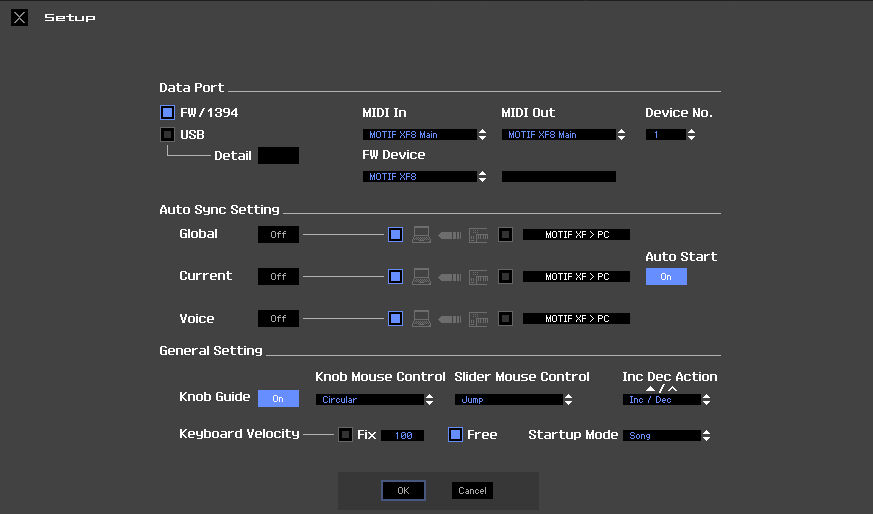Open the MIDI Out port dropdown
Viewport: 873px width, 514px height.
coord(564,135)
